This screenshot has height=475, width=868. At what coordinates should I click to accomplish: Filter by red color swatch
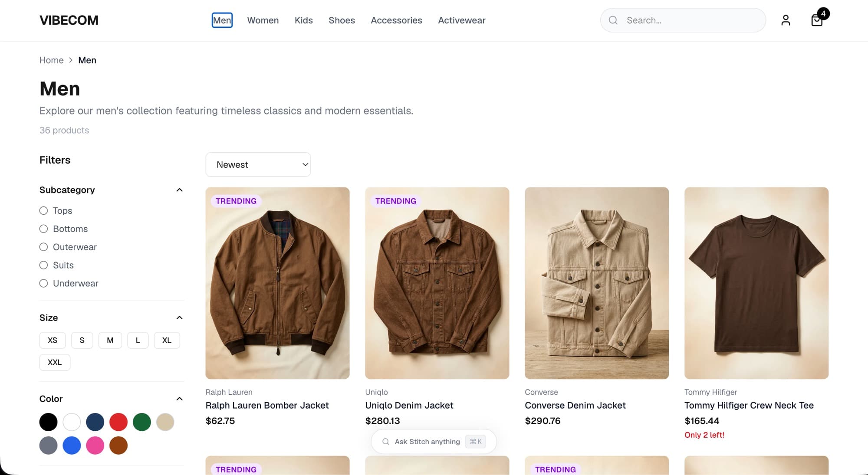[118, 422]
